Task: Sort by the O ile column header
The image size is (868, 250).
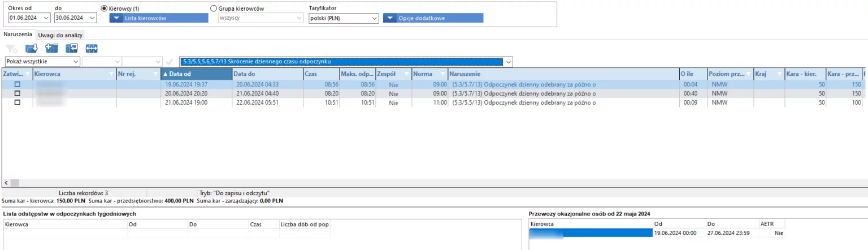Action: (x=693, y=74)
